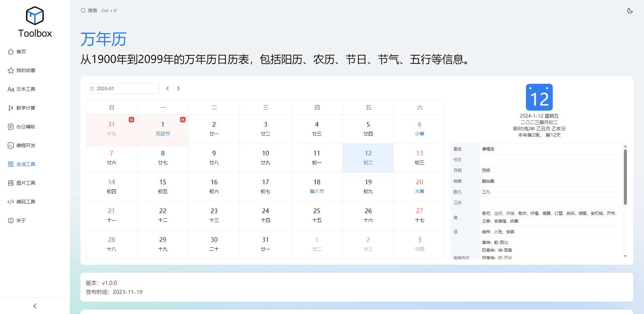This screenshot has height=314, width=644.
Task: Open the 2024-01 month picker field
Action: tap(123, 88)
